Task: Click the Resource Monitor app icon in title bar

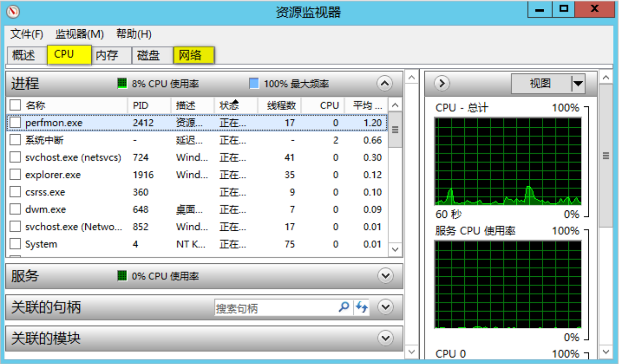Action: pos(14,11)
